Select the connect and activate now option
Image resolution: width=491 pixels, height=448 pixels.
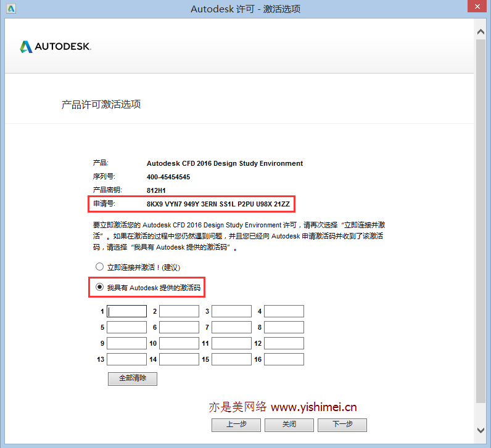click(x=99, y=267)
